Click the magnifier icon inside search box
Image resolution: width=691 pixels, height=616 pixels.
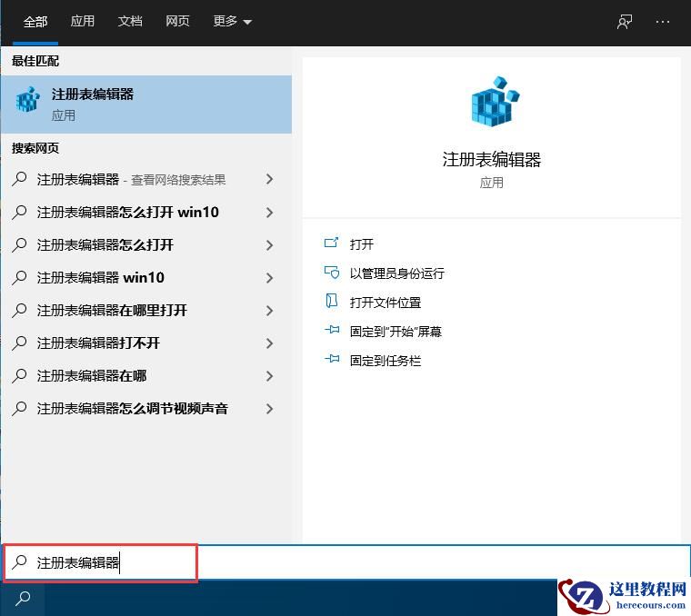(x=20, y=562)
